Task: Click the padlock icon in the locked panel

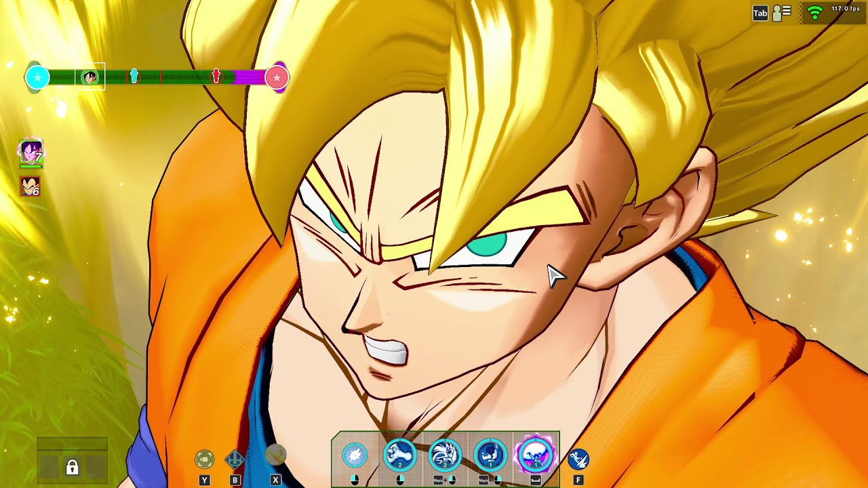Action: click(x=72, y=467)
